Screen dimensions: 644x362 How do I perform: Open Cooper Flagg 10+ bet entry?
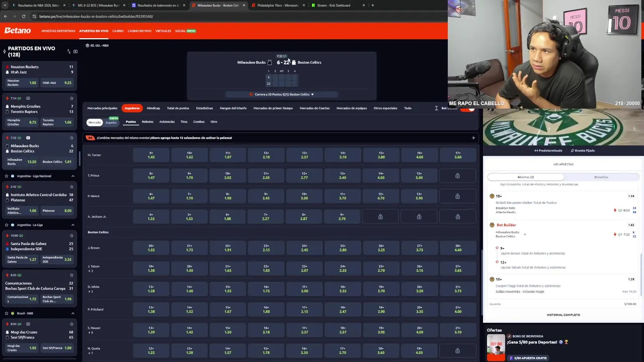(x=563, y=286)
